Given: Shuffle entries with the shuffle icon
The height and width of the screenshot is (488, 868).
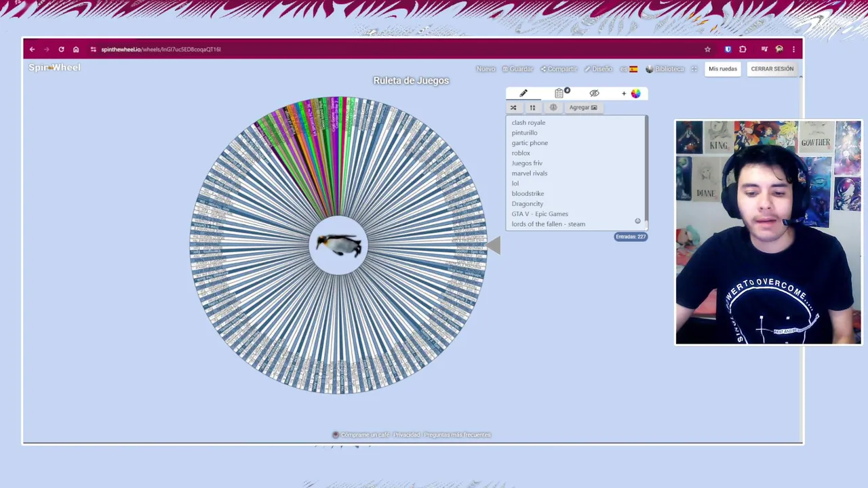Looking at the screenshot, I should [513, 108].
